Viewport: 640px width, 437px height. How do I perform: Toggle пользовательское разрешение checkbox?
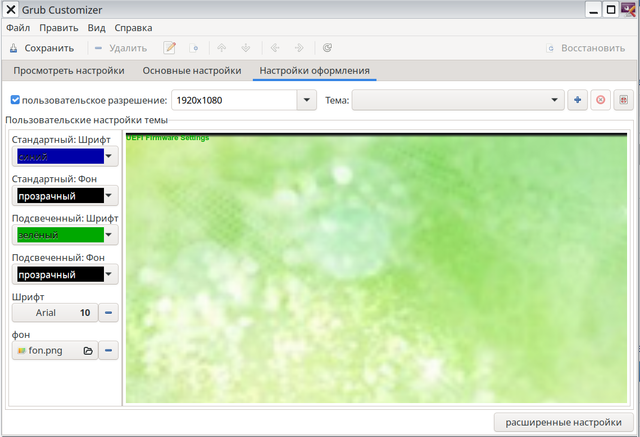pos(15,100)
